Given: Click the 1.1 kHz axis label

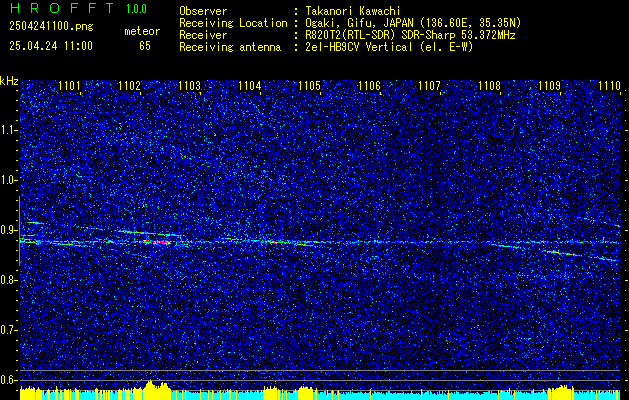Looking at the screenshot, I should tap(7, 130).
